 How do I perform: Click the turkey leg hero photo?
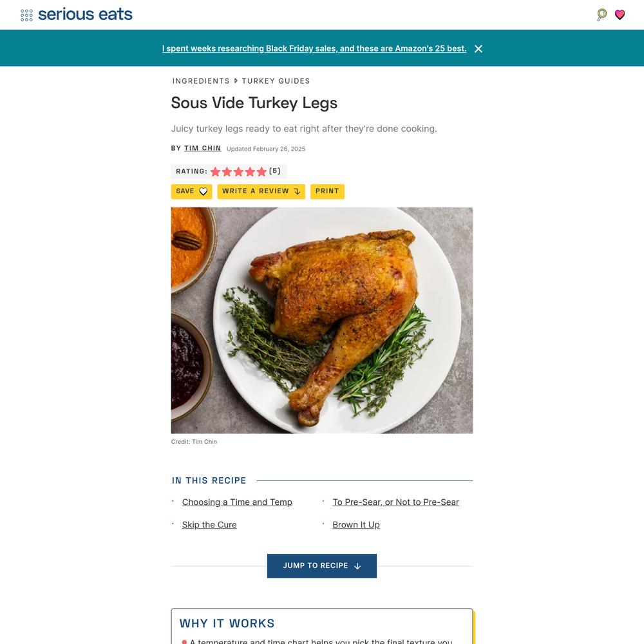[x=321, y=320]
